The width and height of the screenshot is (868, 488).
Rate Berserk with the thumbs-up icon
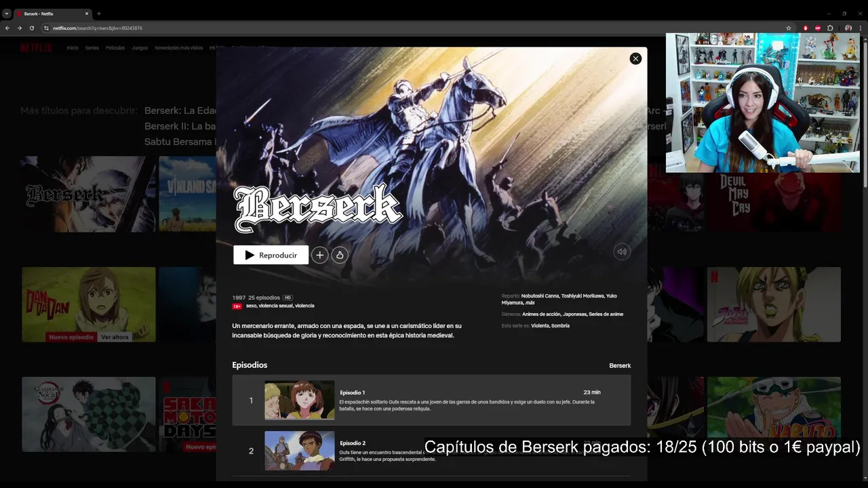click(340, 255)
